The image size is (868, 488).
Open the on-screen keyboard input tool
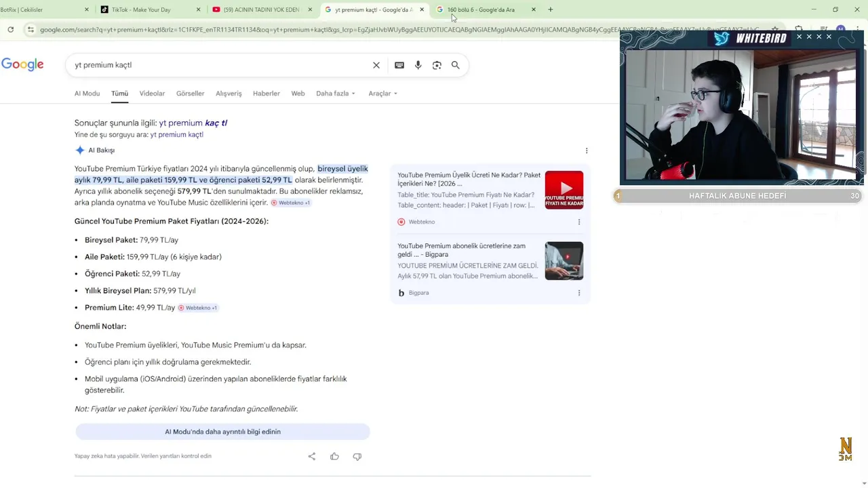[399, 65]
